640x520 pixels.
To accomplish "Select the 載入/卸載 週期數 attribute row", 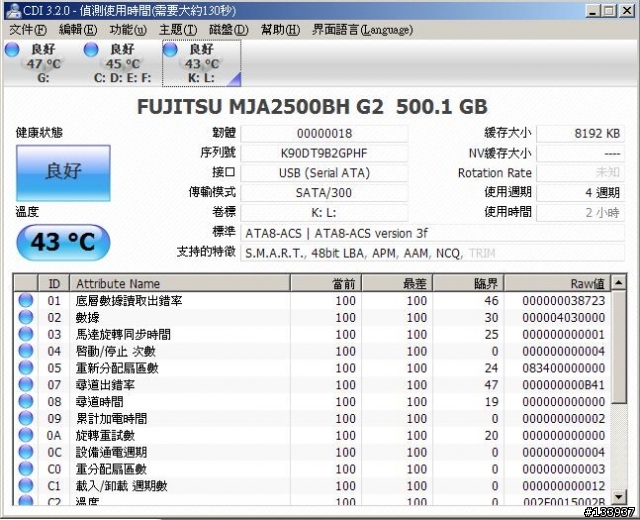I will coord(312,486).
